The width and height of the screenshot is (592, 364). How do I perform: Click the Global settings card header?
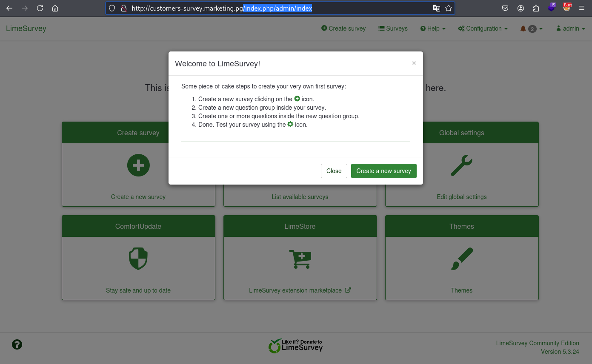pyautogui.click(x=462, y=133)
